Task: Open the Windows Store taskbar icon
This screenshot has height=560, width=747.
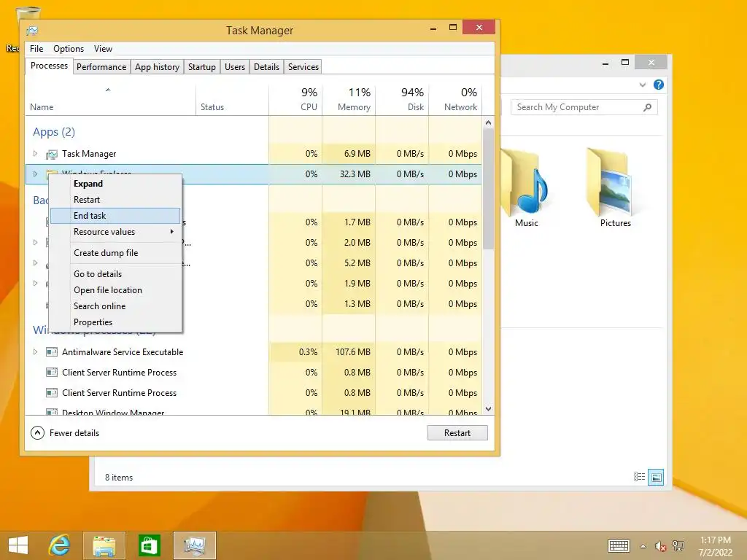Action: 149,545
